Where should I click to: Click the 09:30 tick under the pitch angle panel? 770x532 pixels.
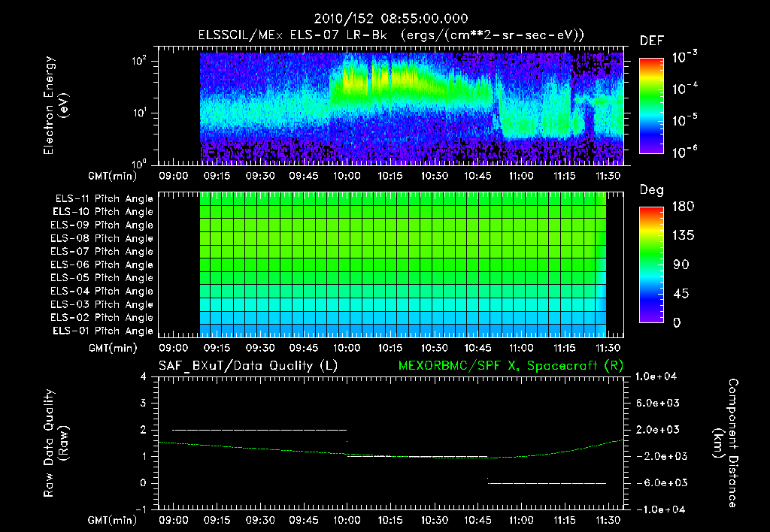[x=260, y=348]
